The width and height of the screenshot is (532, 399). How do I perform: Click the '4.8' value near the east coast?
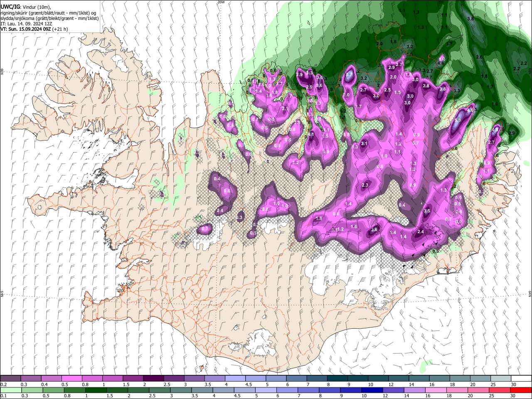(495, 130)
